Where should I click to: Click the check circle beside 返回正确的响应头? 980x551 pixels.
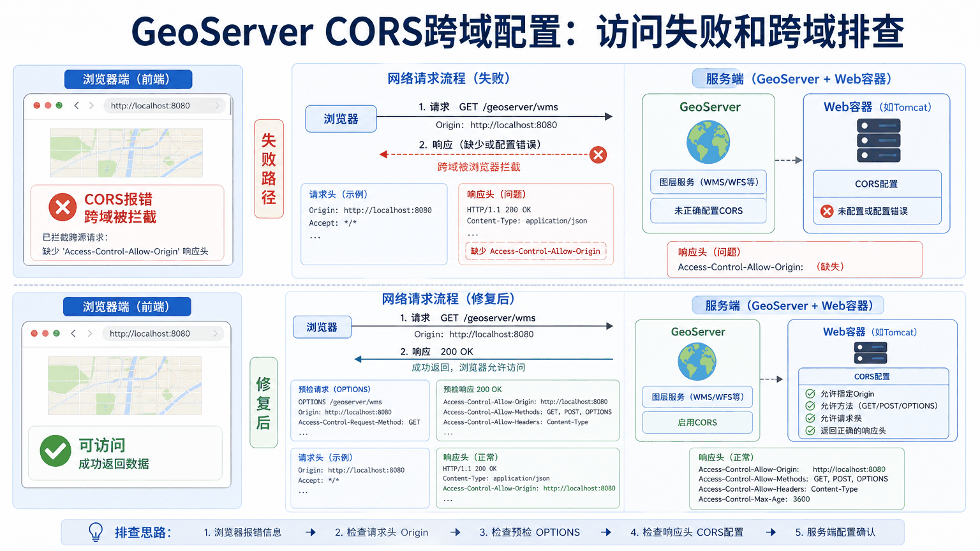click(810, 430)
